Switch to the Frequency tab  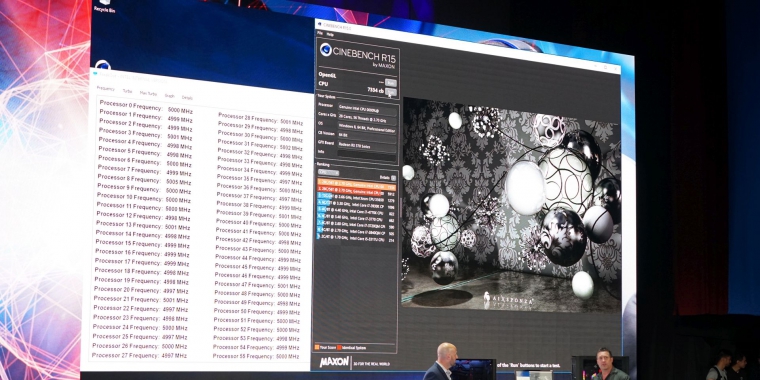(105, 88)
